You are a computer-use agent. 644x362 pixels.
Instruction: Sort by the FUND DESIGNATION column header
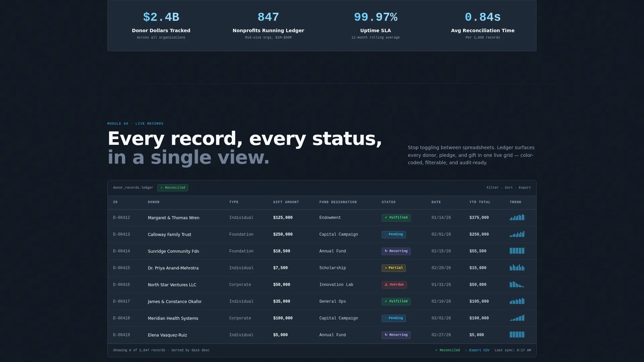point(338,202)
